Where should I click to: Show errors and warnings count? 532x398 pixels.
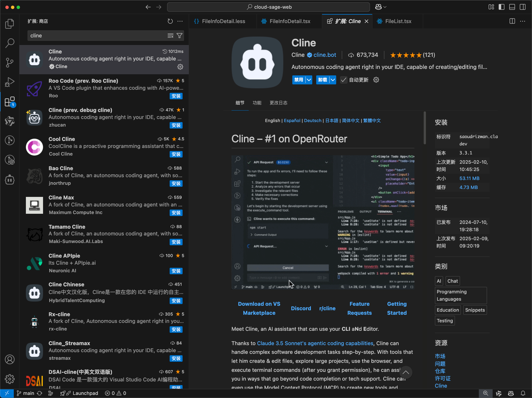(x=116, y=393)
